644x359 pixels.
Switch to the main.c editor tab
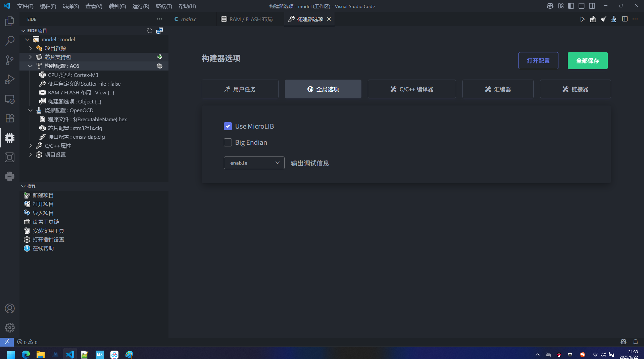[189, 19]
